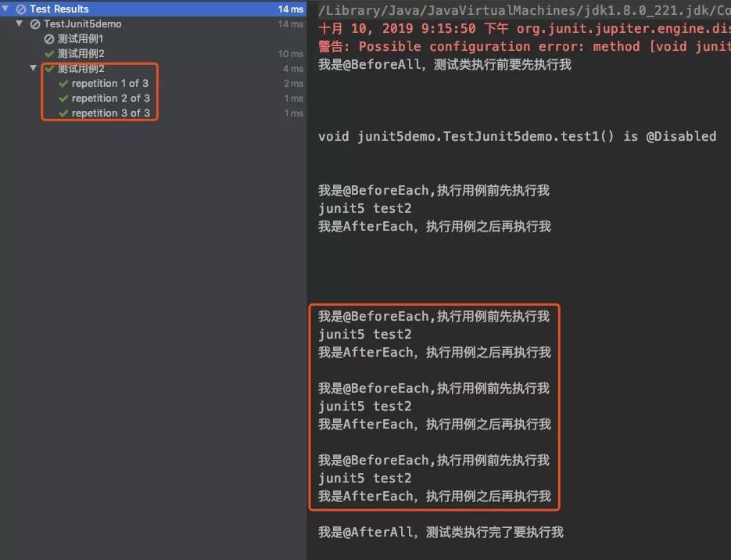The width and height of the screenshot is (731, 560).
Task: Select the 测试用例2 label that took 10 ms
Action: click(x=81, y=54)
